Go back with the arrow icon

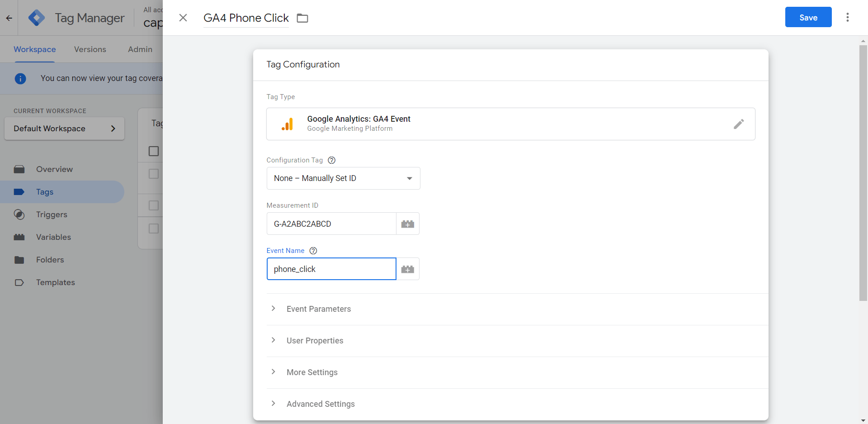(x=9, y=18)
